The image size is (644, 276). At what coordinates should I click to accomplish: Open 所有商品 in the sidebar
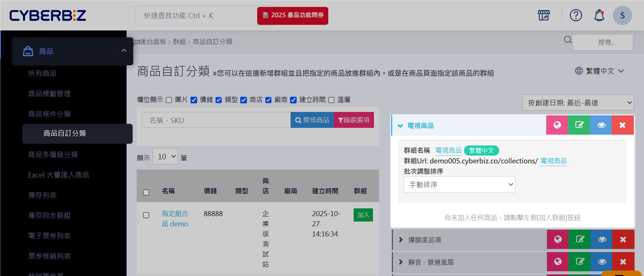42,73
